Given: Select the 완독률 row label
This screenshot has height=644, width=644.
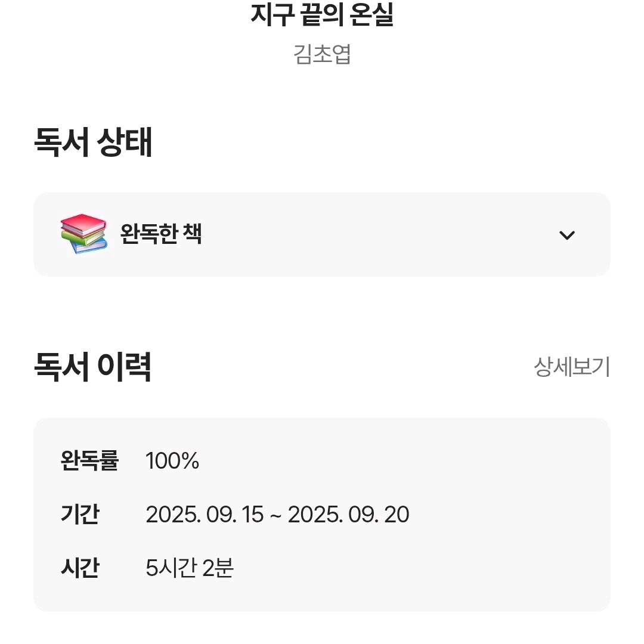Looking at the screenshot, I should click(89, 461).
